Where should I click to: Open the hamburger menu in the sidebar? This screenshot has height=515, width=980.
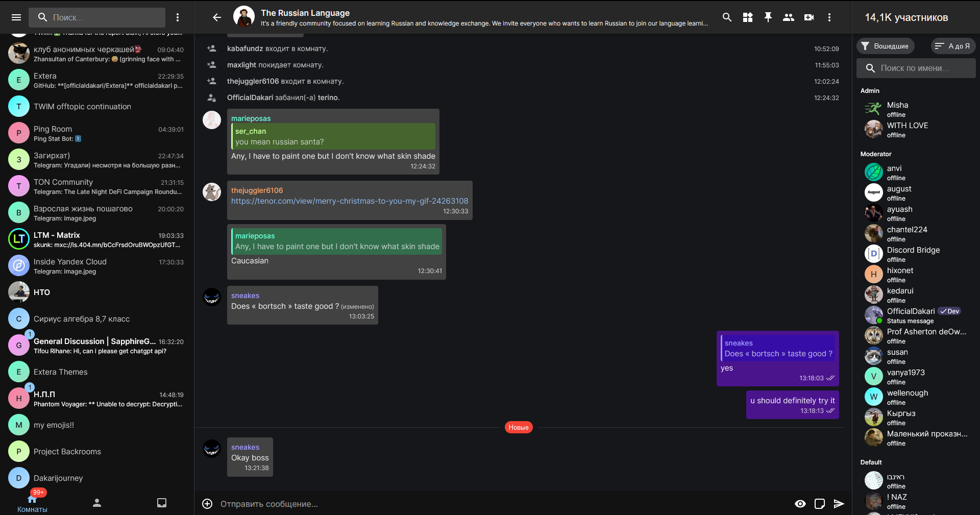(x=16, y=17)
